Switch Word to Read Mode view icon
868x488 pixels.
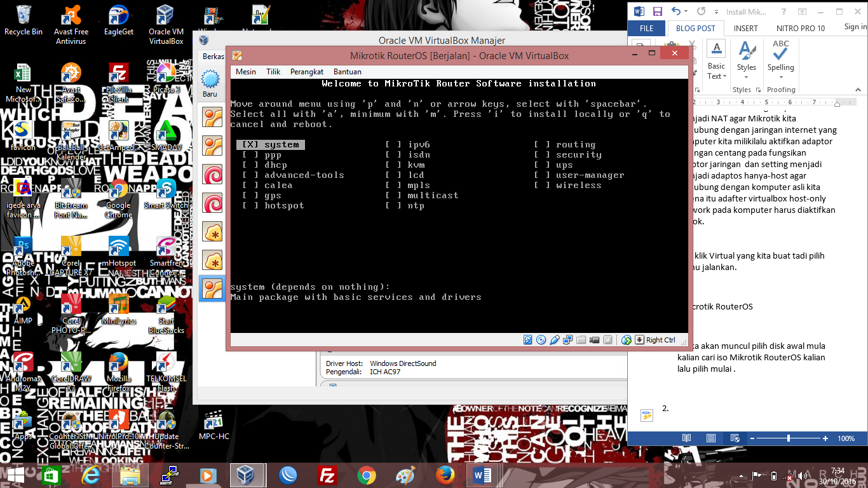click(686, 438)
